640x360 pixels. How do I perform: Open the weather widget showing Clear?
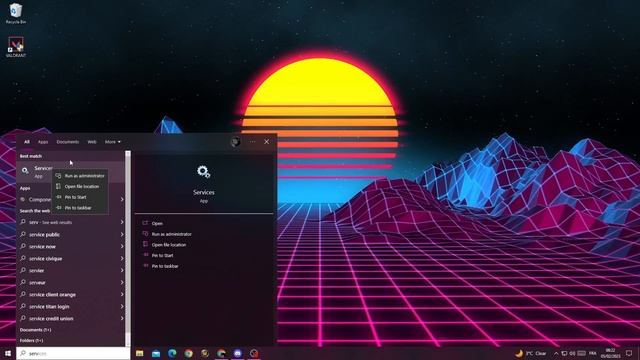pos(531,353)
